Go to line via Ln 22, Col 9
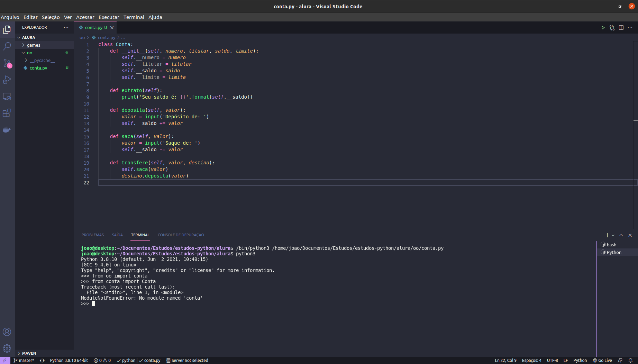This screenshot has height=364, width=638. pos(505,360)
